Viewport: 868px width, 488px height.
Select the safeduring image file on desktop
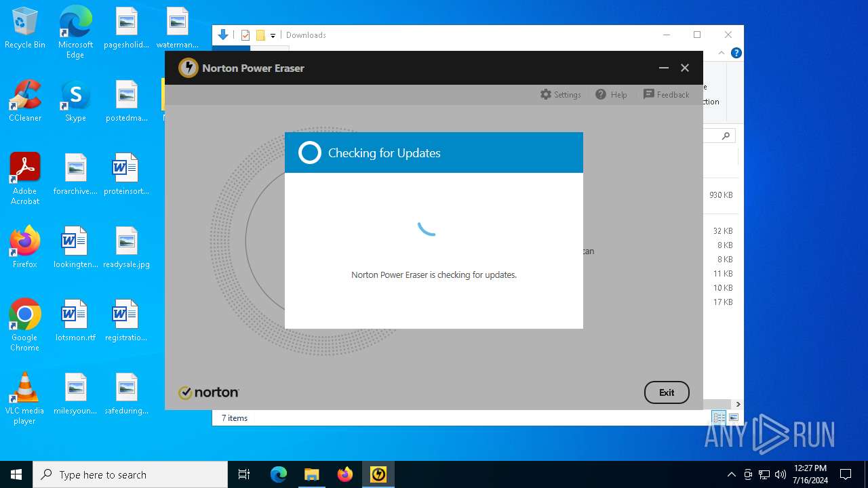tap(126, 394)
